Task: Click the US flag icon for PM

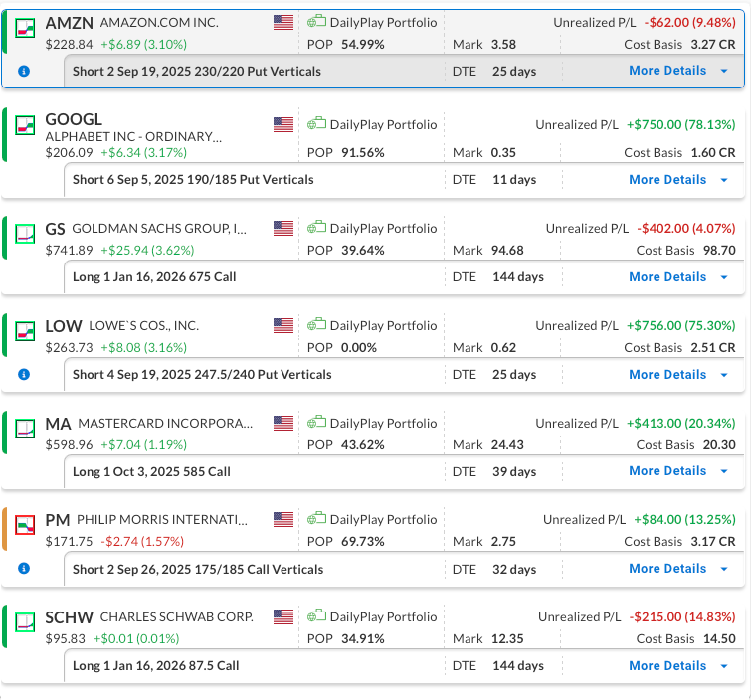Action: point(283,519)
